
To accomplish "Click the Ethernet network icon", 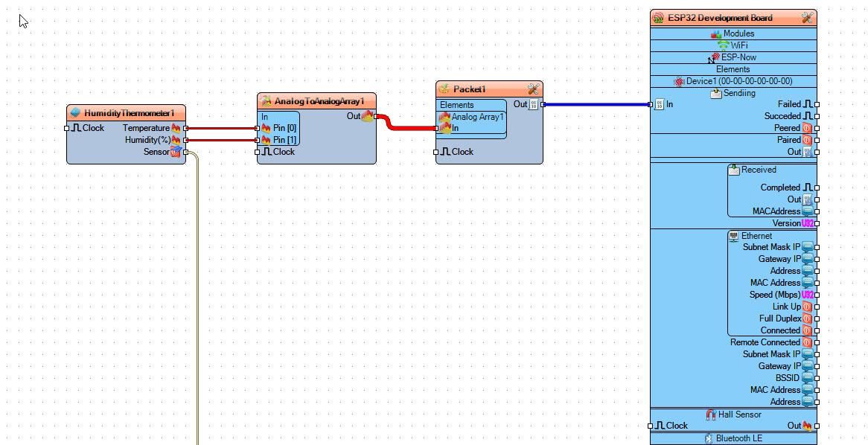I will 734,237.
